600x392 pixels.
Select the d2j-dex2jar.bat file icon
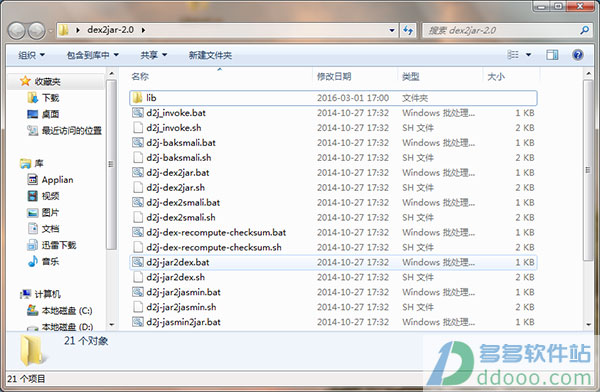point(138,172)
